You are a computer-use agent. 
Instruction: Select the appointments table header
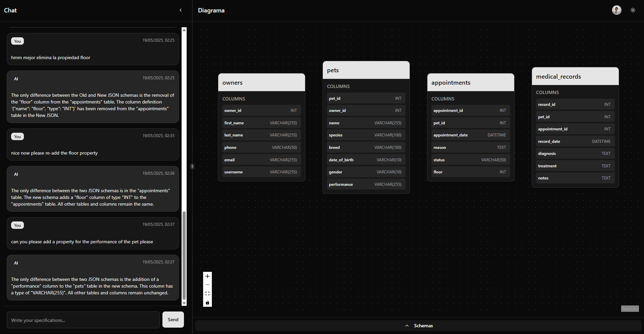tap(471, 83)
